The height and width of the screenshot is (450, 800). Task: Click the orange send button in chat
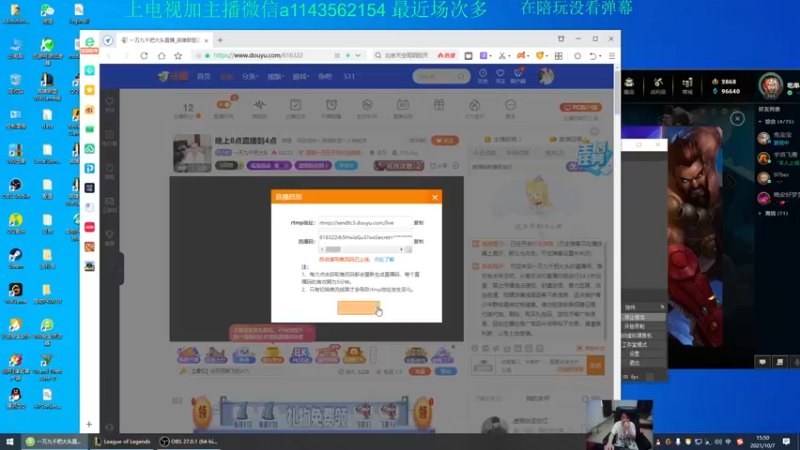(x=595, y=365)
